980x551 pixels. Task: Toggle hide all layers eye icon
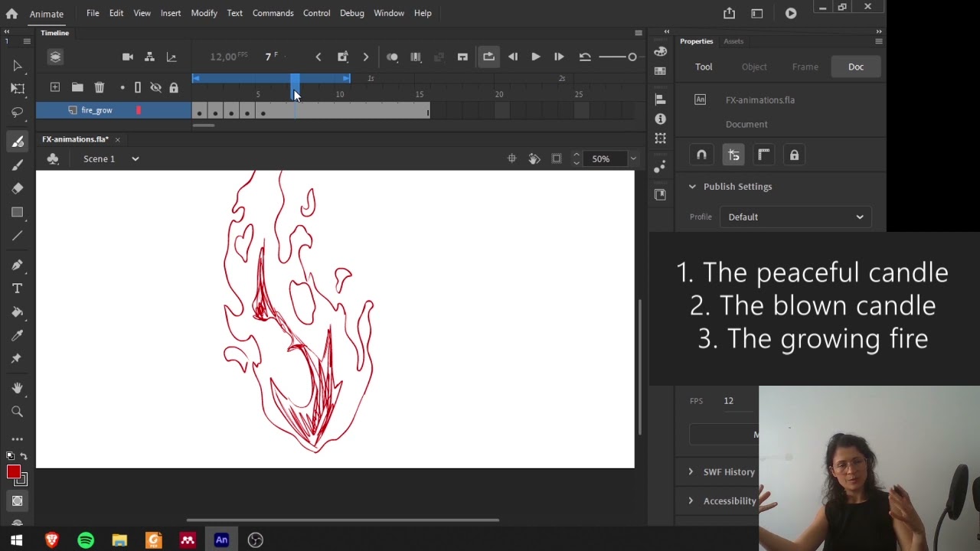(x=156, y=87)
